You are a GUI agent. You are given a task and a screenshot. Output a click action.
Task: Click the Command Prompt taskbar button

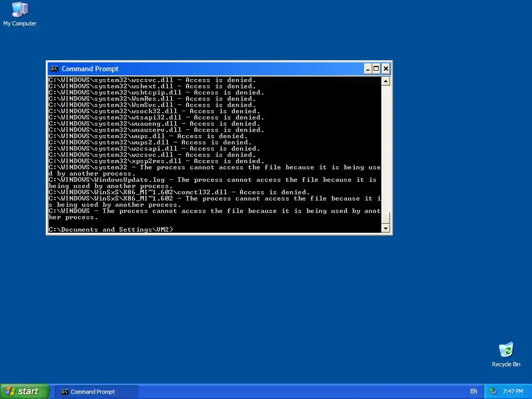(x=96, y=392)
